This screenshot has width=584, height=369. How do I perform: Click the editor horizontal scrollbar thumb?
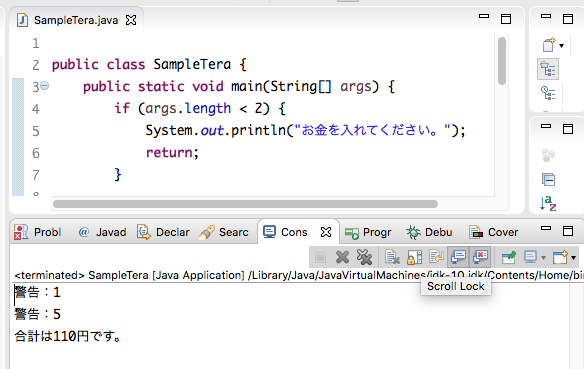(245, 204)
